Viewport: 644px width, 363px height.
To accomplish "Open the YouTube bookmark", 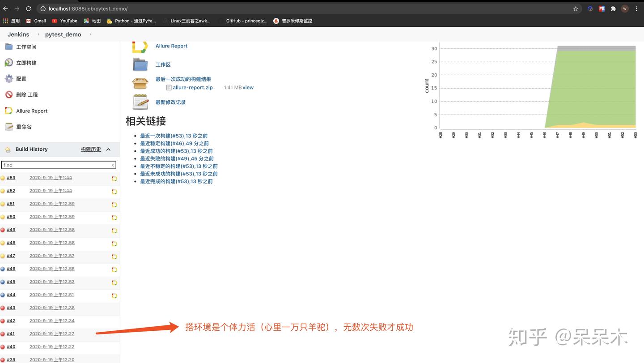I will pos(64,21).
